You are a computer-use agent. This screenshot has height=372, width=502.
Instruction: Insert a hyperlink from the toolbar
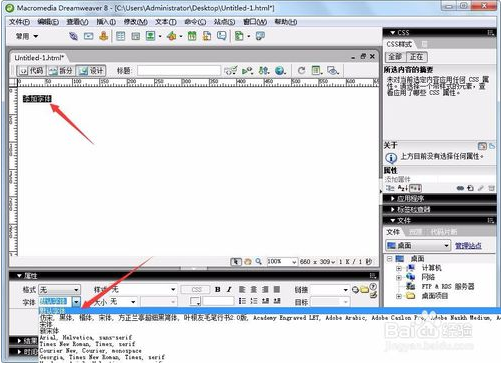73,36
